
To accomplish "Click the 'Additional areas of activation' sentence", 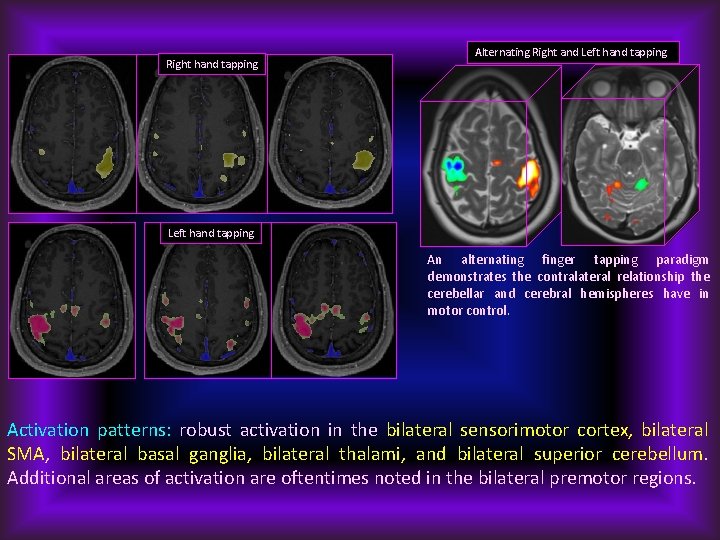I will (x=352, y=478).
